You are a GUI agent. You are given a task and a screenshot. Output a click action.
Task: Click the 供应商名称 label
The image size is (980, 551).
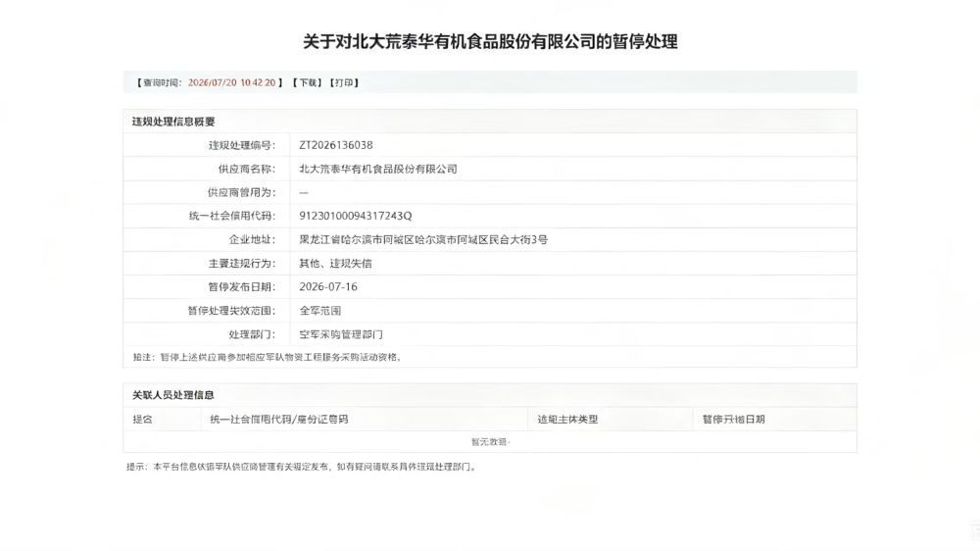[x=247, y=169]
